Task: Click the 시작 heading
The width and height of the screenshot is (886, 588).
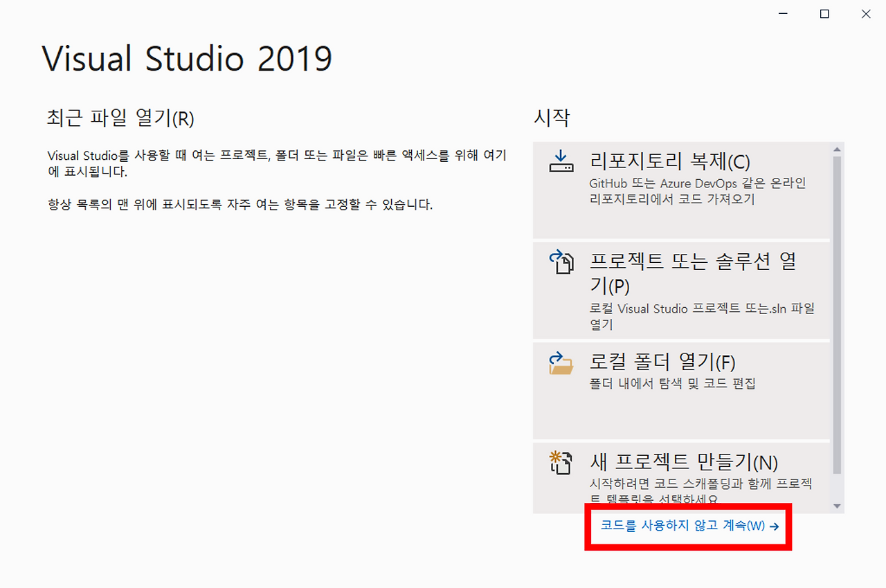Action: point(552,118)
